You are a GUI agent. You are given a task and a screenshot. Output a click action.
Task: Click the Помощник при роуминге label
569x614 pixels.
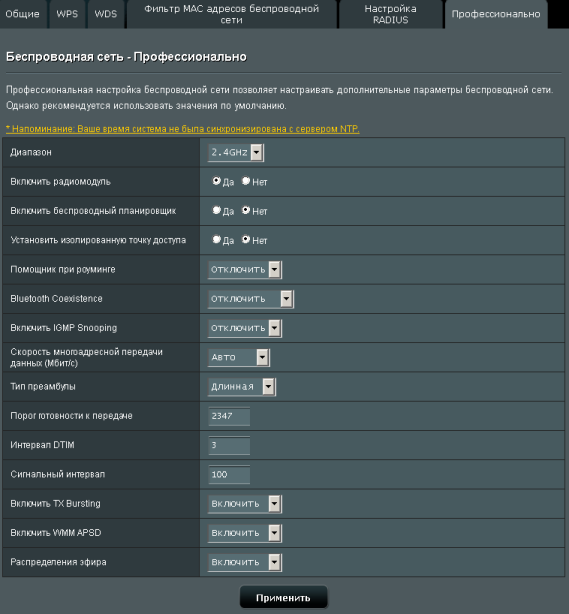tap(63, 269)
